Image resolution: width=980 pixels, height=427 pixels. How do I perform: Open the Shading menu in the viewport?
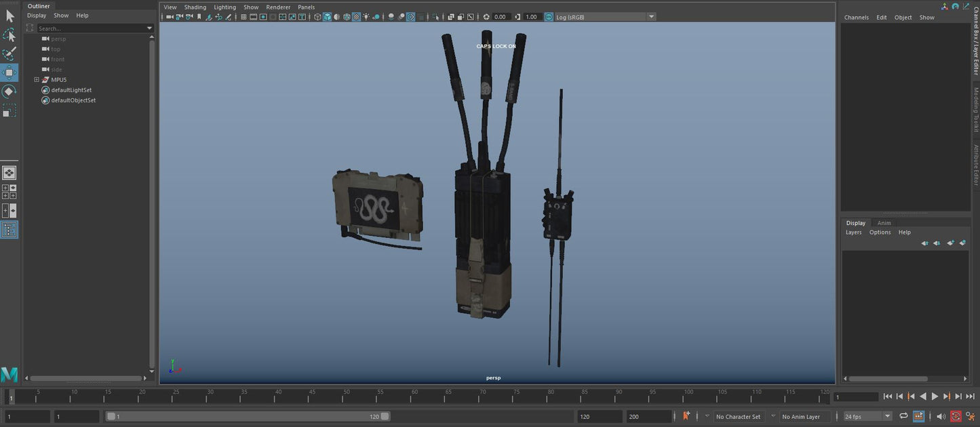tap(195, 7)
